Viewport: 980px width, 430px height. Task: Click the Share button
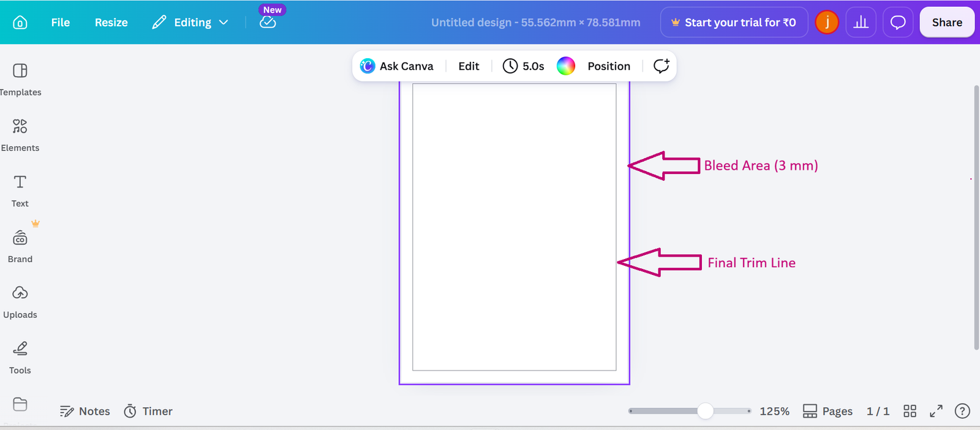point(947,23)
